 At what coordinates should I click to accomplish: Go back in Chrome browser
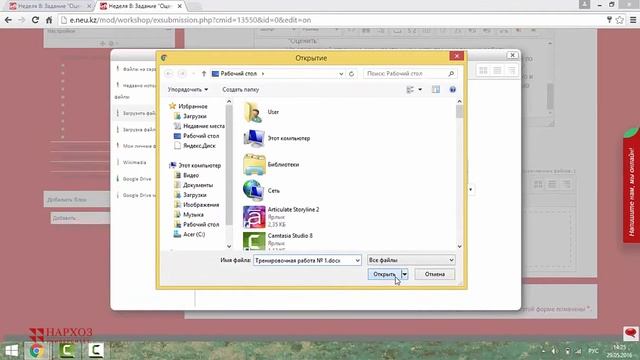tap(8, 20)
